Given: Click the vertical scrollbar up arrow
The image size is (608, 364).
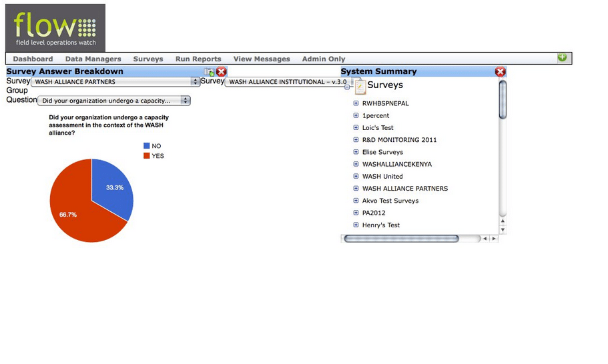Looking at the screenshot, I should tap(503, 221).
